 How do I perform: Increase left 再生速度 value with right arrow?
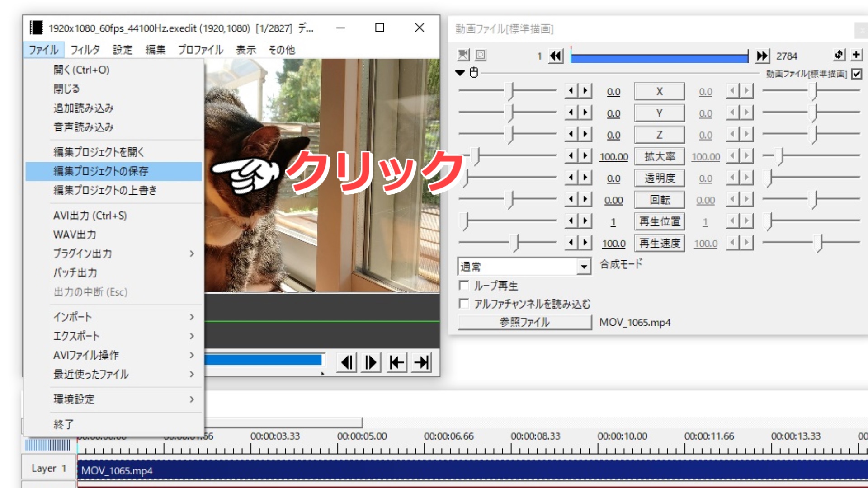click(x=585, y=243)
